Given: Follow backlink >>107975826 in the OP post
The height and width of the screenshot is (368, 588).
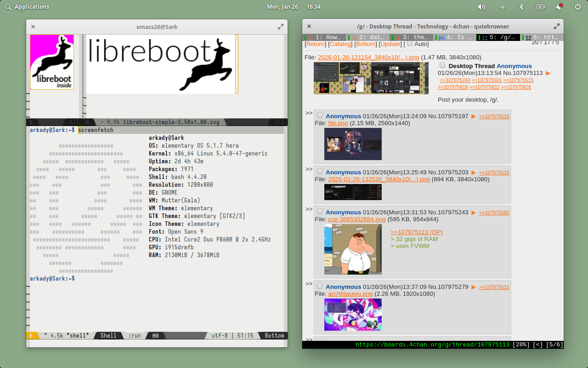Looking at the screenshot, I should [516, 87].
